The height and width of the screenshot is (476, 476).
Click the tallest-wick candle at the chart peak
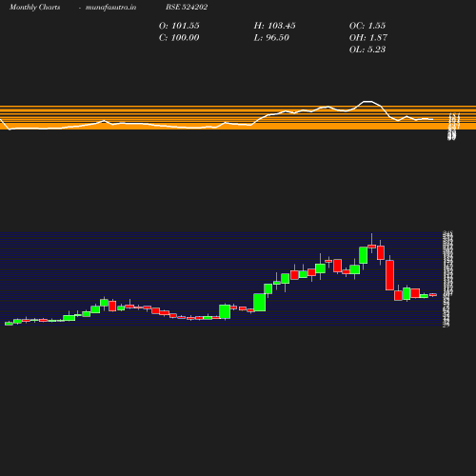coord(372,246)
